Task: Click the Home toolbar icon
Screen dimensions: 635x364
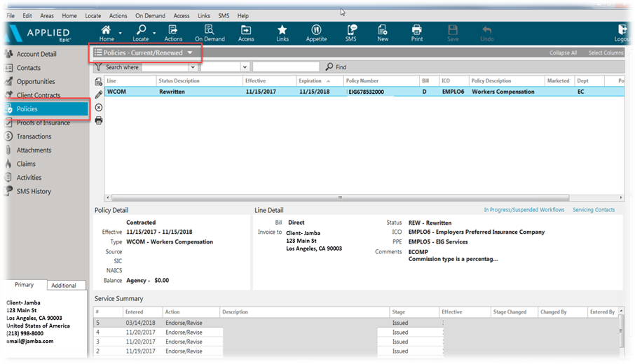Action: [x=107, y=32]
